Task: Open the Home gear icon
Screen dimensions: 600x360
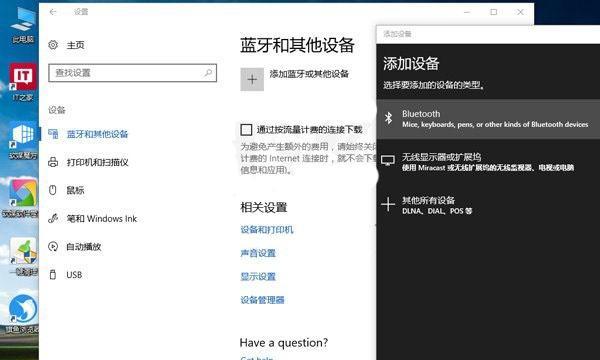Action: pos(53,45)
